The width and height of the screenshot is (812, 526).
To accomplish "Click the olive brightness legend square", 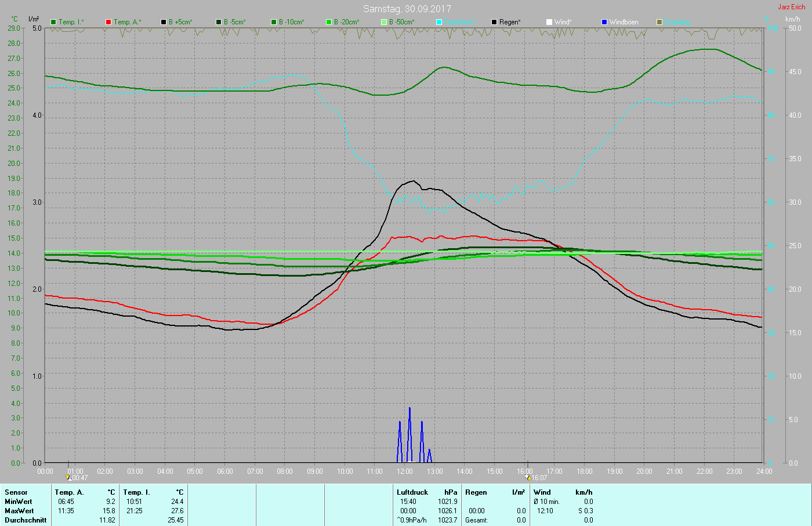I will [x=659, y=22].
